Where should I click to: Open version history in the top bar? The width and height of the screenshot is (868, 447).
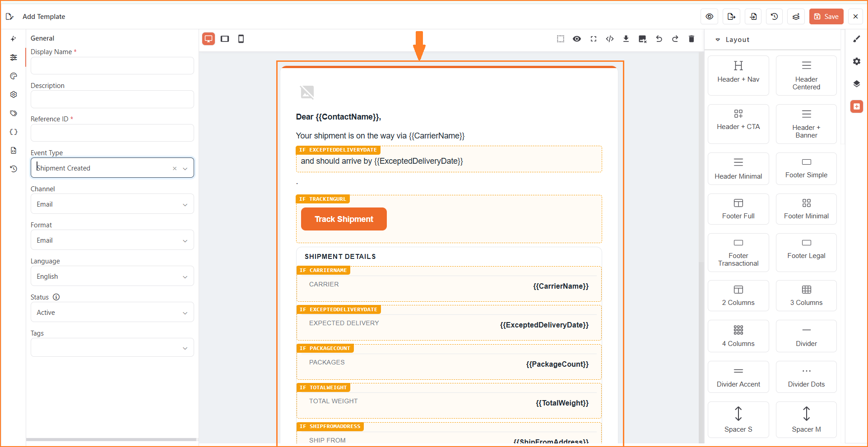coord(775,17)
